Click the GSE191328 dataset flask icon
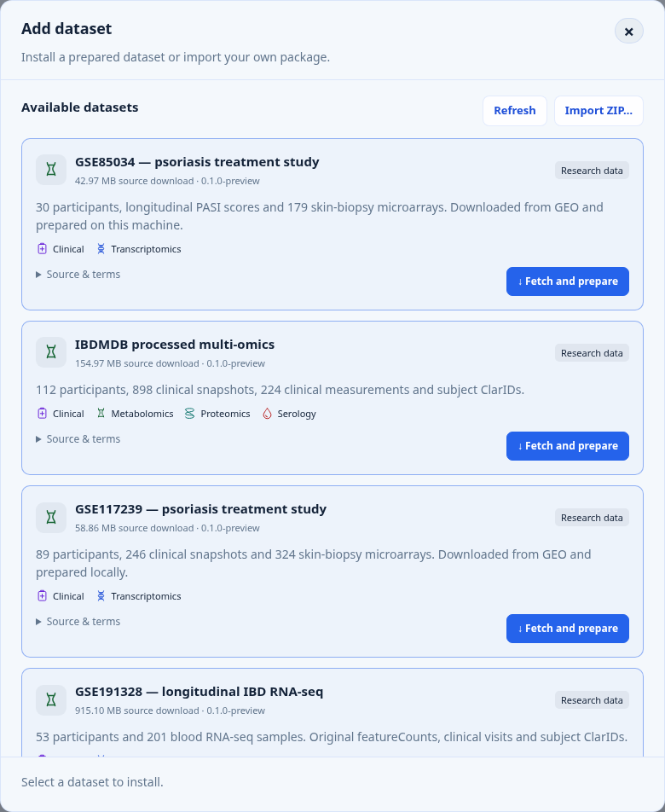The width and height of the screenshot is (665, 812). point(50,699)
